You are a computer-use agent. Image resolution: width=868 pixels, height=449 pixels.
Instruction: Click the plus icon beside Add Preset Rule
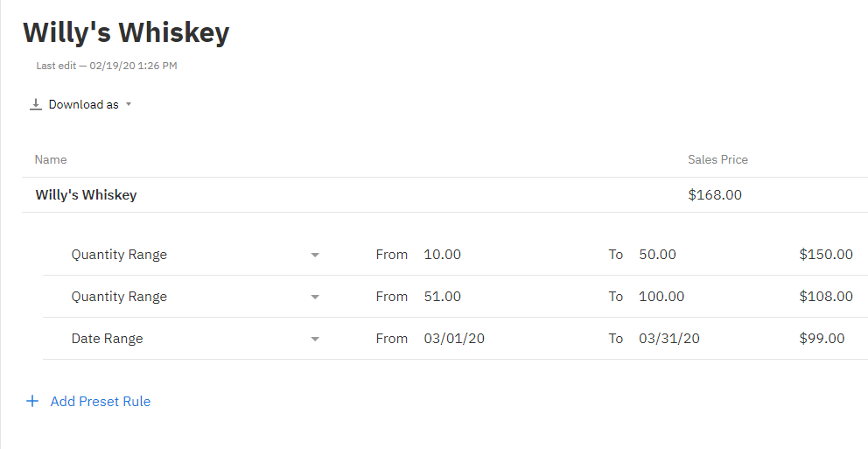point(32,401)
